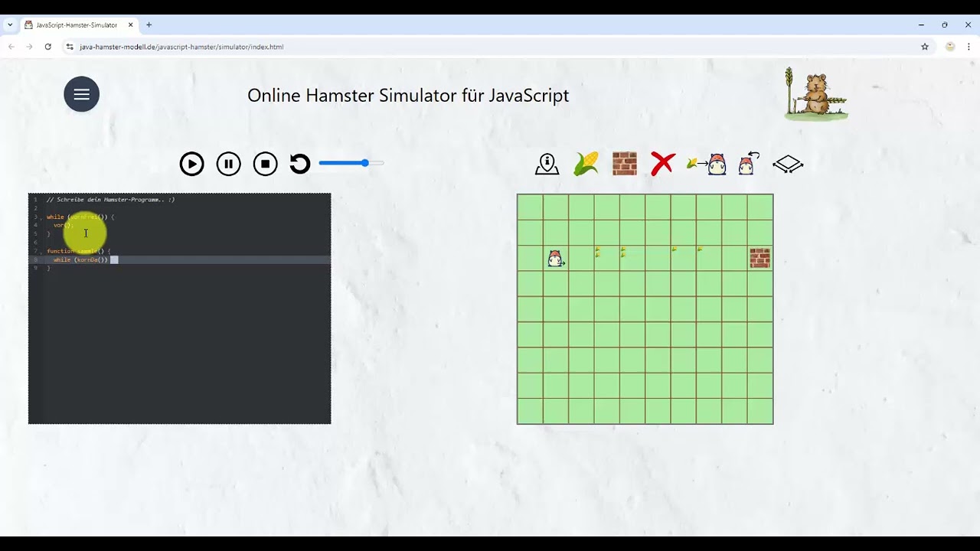Close the JavaScript-Hamster-Simulator tab
This screenshot has width=980, height=551.
click(x=130, y=25)
